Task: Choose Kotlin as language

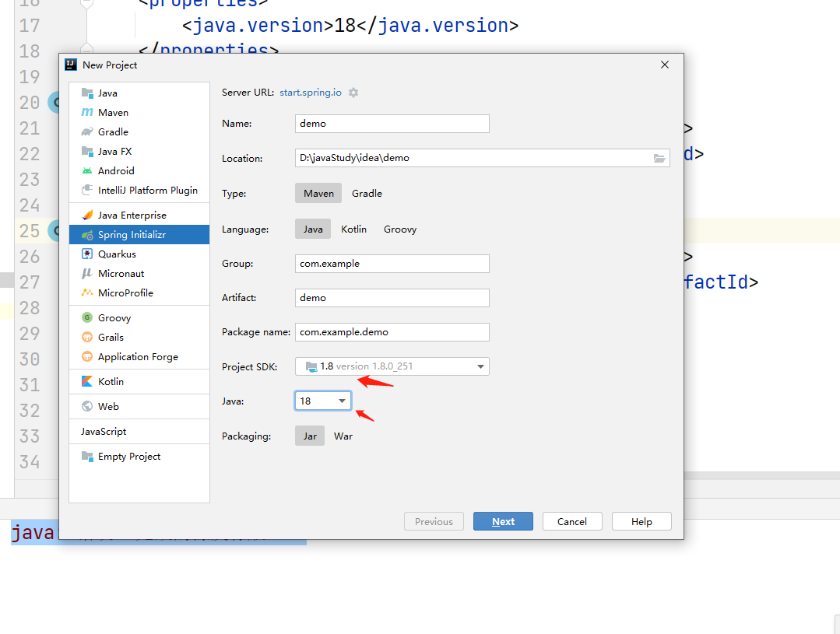Action: point(353,229)
